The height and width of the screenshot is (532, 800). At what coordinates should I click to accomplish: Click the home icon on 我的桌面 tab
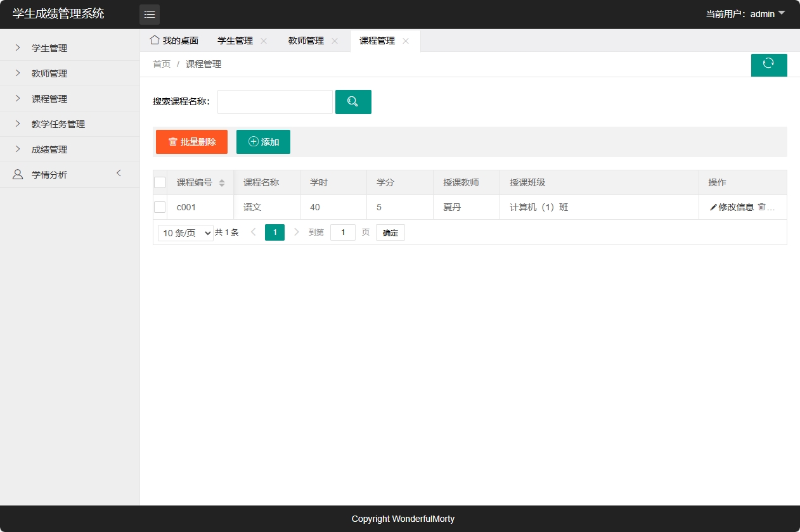[x=154, y=40]
